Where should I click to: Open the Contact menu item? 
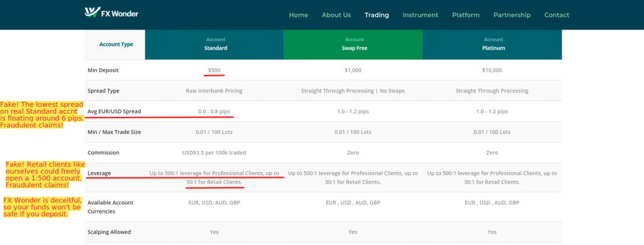(x=557, y=15)
